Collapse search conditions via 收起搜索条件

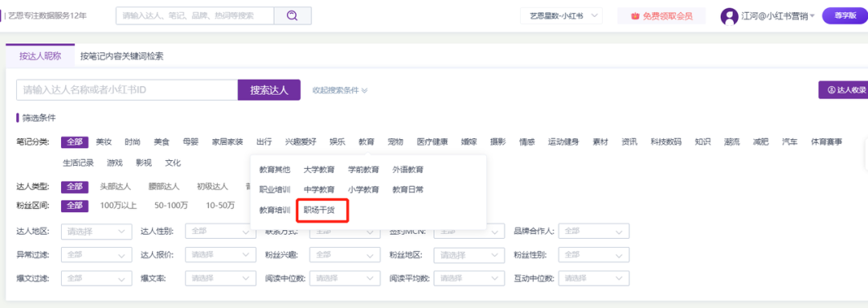[x=340, y=90]
